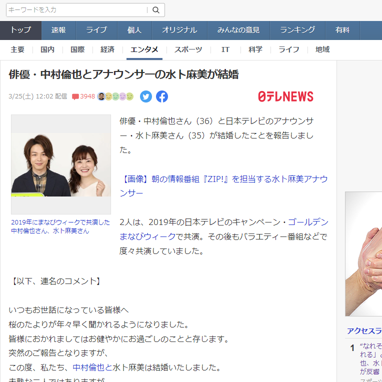Open the couple's article photo thumbnail
The image size is (382, 382).
61,164
